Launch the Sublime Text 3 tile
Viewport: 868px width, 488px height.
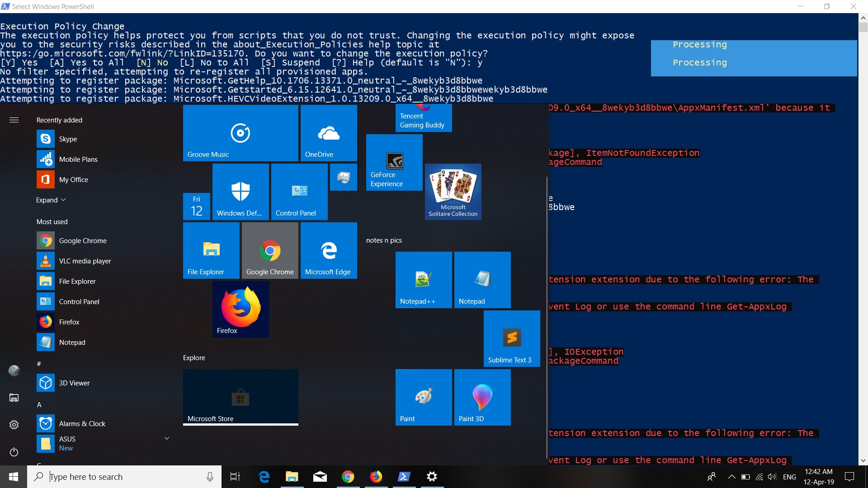point(512,338)
